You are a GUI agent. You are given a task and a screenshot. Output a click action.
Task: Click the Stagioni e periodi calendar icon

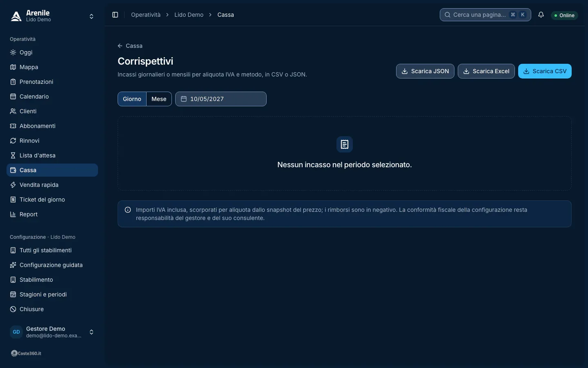tap(13, 294)
